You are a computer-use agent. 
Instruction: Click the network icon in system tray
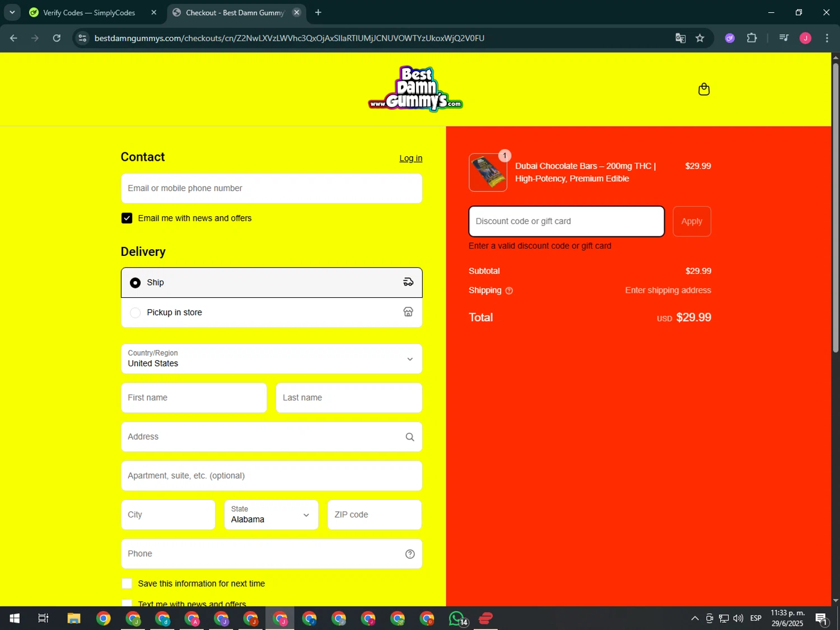click(724, 618)
